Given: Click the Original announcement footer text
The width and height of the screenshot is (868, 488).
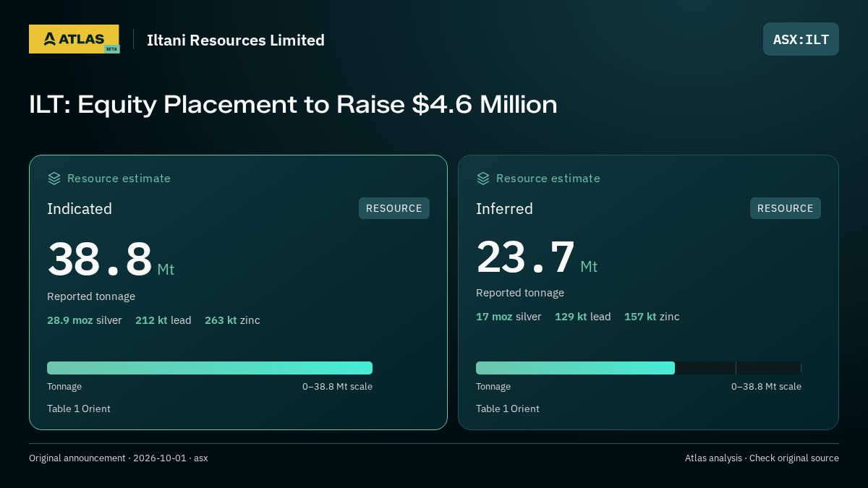Looking at the screenshot, I should coord(119,458).
